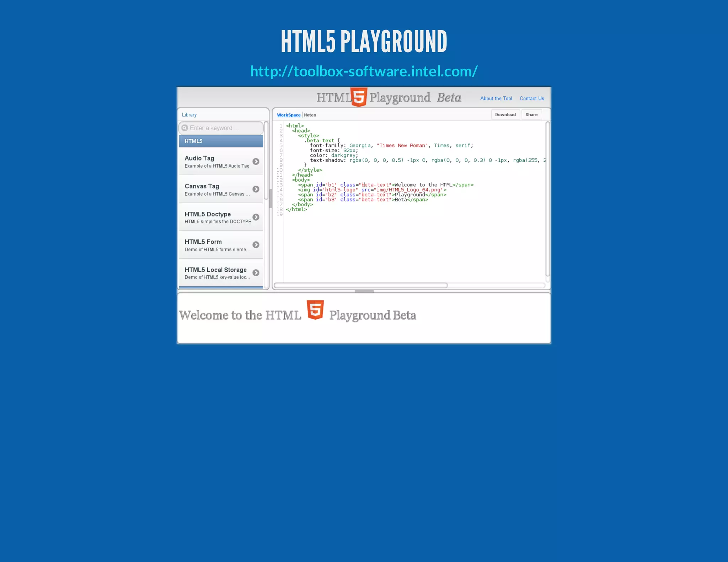This screenshot has width=728, height=562.
Task: Switch to the Notes tab
Action: [x=310, y=115]
